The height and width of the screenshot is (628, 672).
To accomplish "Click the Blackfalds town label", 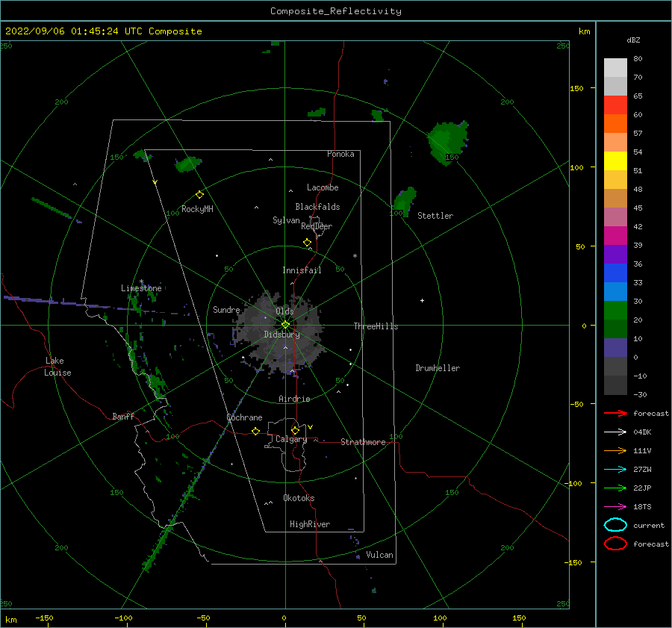I will coord(317,207).
